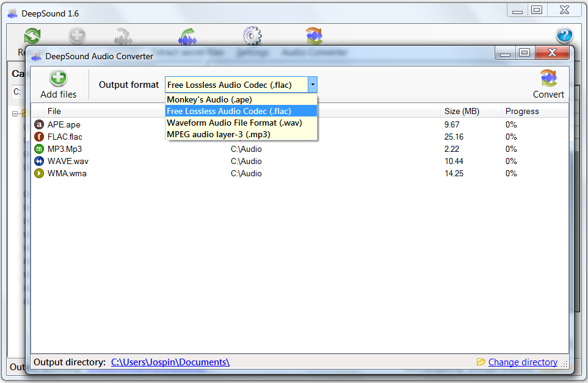Select the WMA.wma file name

67,173
